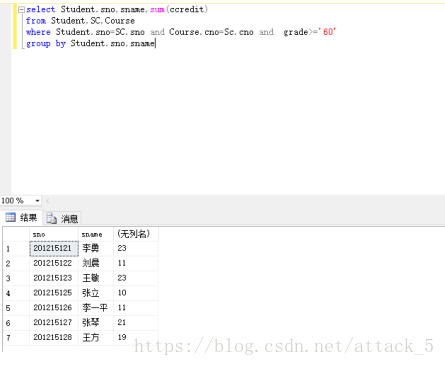Click the editor scroll-left arrow beside zoom
The height and width of the screenshot is (366, 445).
point(48,201)
